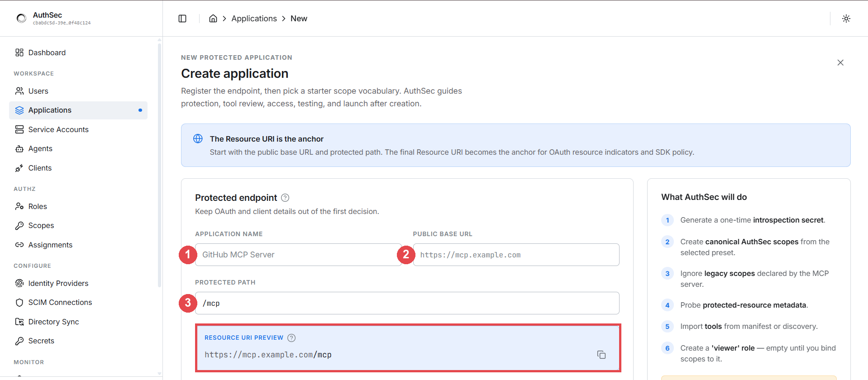Click the Applications layers icon
The image size is (868, 380).
pos(19,110)
